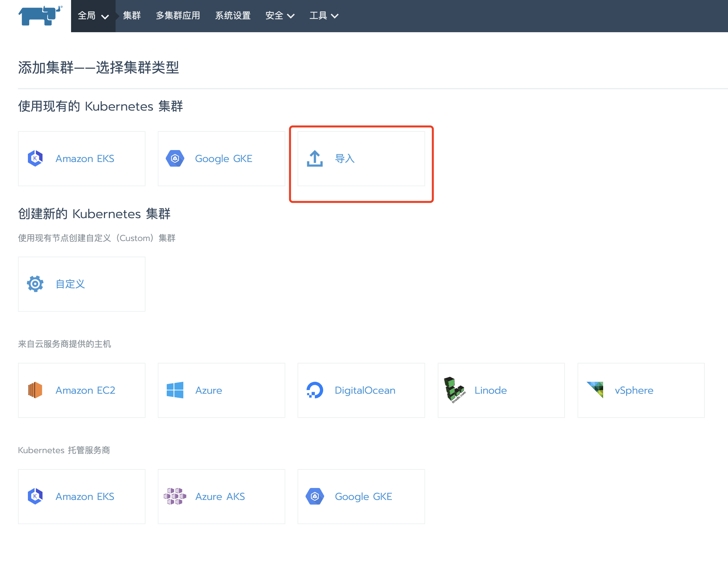Choose the Google GKE hosted provider link

(x=363, y=496)
